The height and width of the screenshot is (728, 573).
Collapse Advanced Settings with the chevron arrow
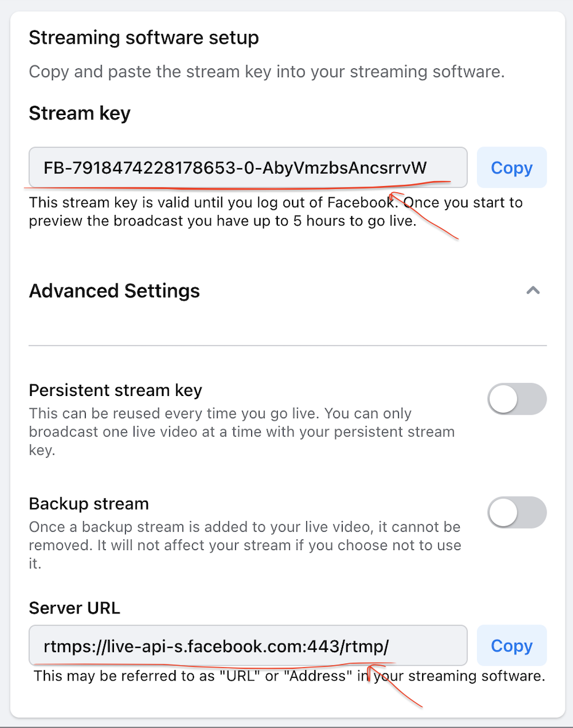[533, 291]
